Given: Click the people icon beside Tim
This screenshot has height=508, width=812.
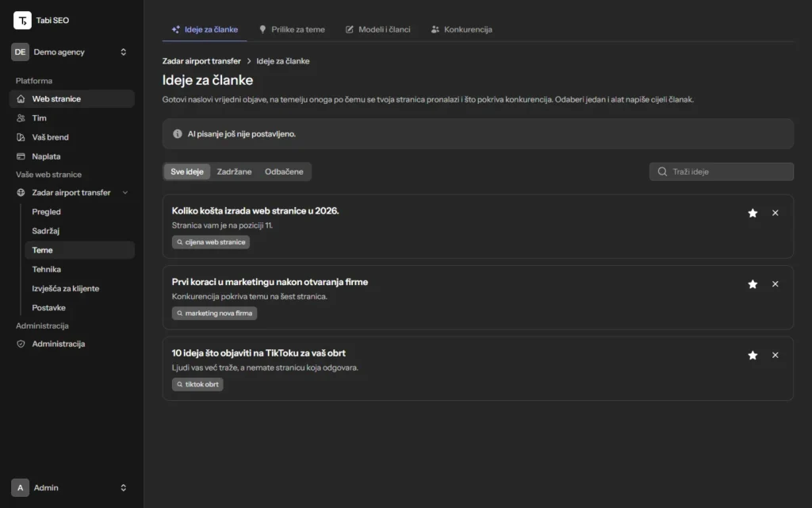Looking at the screenshot, I should [21, 117].
